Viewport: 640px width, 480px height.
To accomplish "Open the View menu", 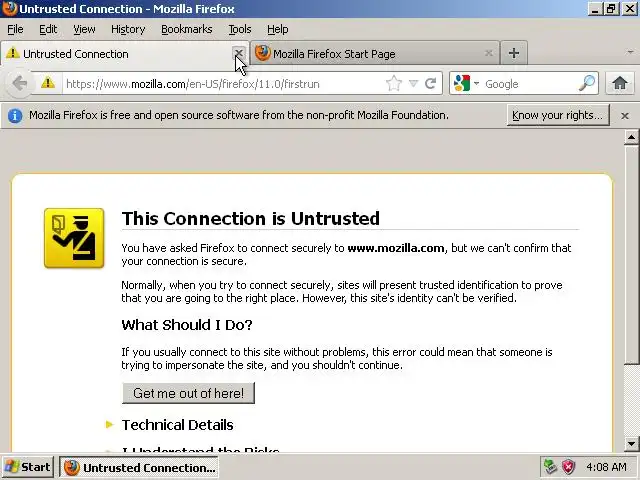I will [x=84, y=29].
